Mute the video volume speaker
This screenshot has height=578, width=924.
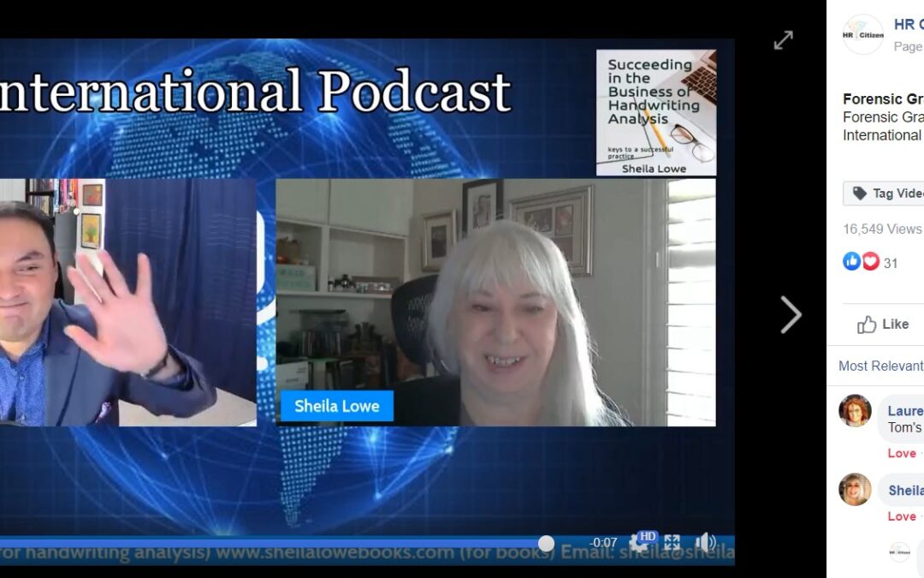[x=705, y=542]
